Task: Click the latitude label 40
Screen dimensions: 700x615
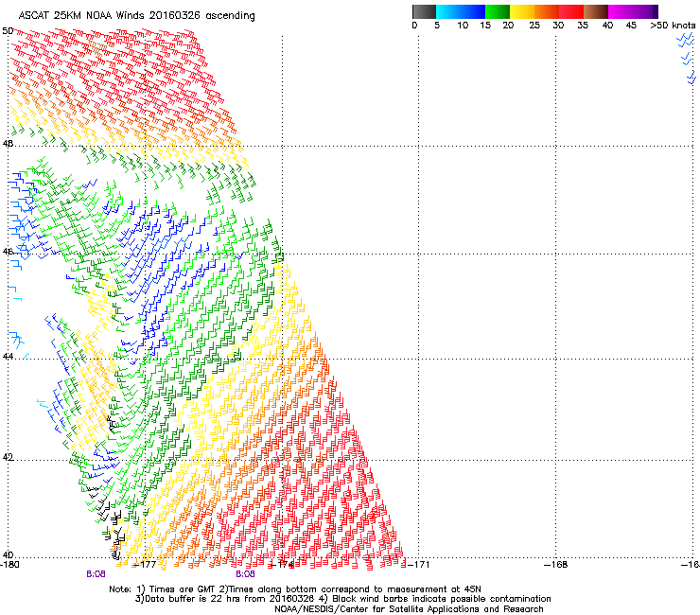Action: [8, 555]
